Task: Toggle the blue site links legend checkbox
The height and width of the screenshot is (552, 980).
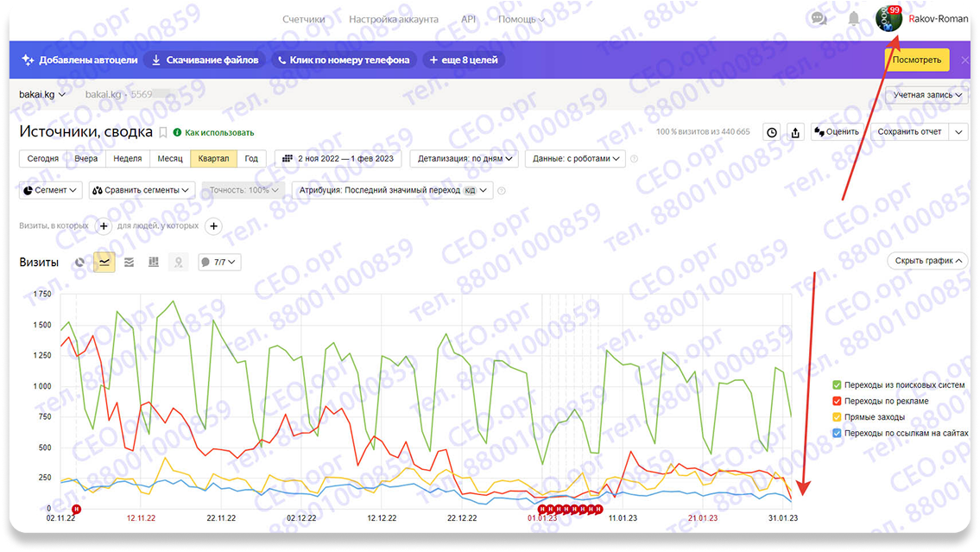Action: (x=837, y=433)
